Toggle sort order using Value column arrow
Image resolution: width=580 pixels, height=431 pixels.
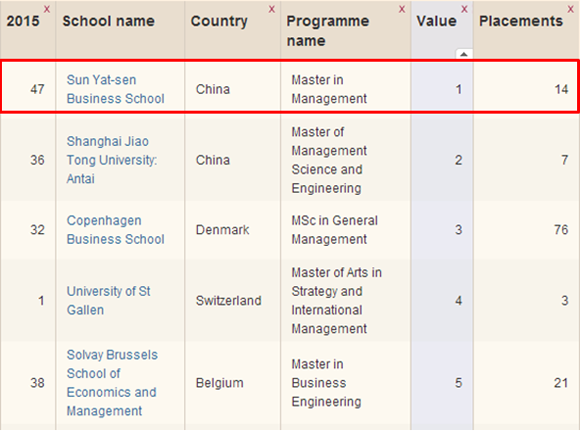464,54
